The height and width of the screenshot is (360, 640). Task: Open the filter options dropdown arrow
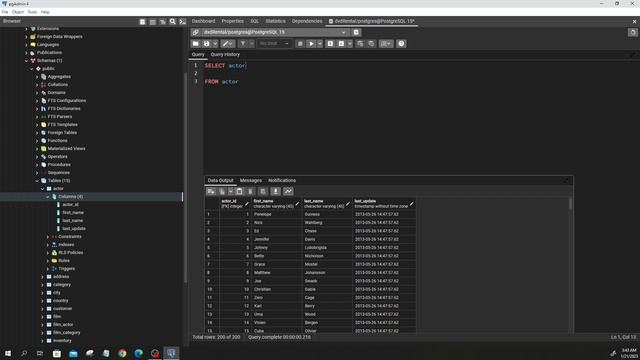[x=251, y=44]
